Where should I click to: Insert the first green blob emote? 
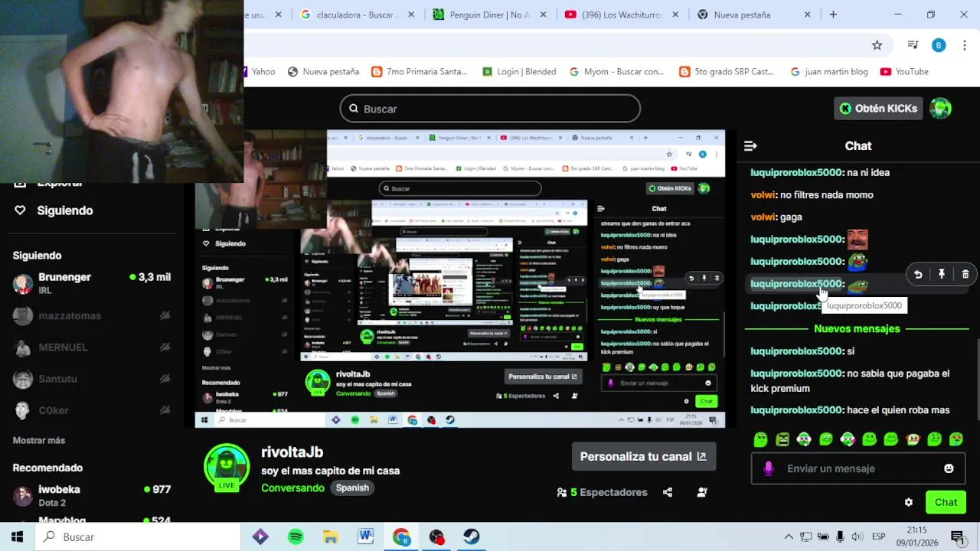click(760, 439)
